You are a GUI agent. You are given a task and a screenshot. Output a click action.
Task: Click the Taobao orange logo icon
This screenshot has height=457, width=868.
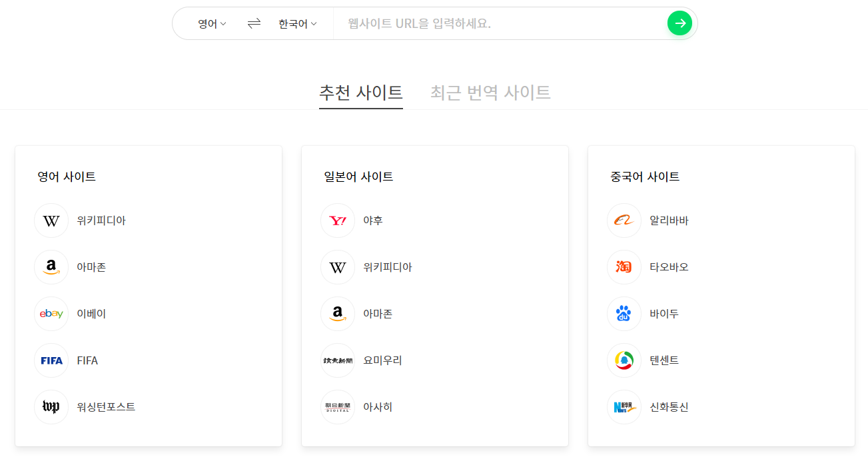pyautogui.click(x=624, y=267)
